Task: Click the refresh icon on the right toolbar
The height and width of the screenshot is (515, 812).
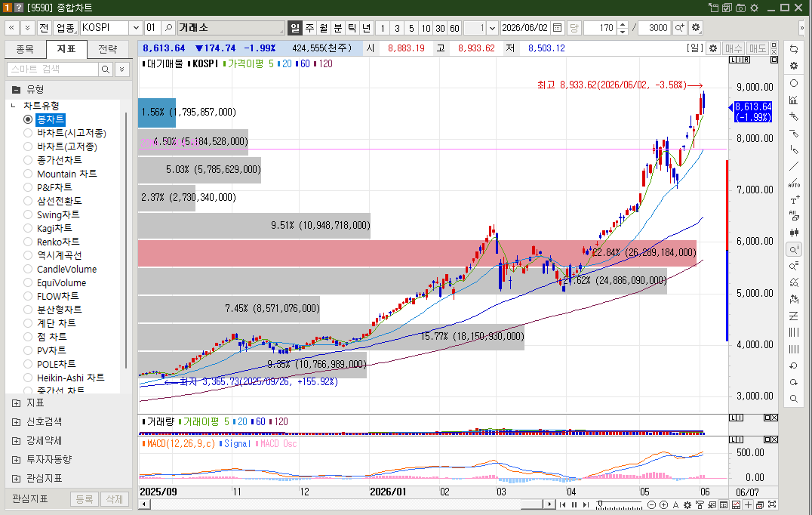Action: coord(793,49)
